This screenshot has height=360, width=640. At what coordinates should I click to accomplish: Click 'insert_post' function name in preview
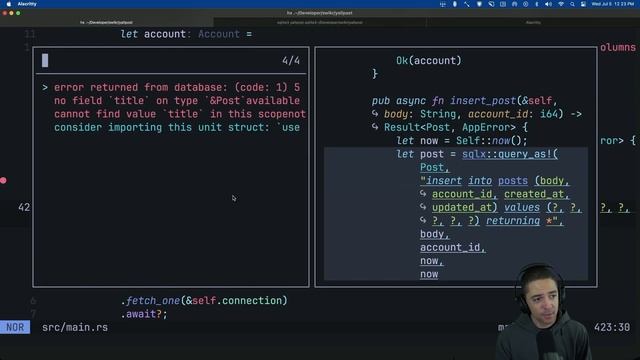point(483,101)
